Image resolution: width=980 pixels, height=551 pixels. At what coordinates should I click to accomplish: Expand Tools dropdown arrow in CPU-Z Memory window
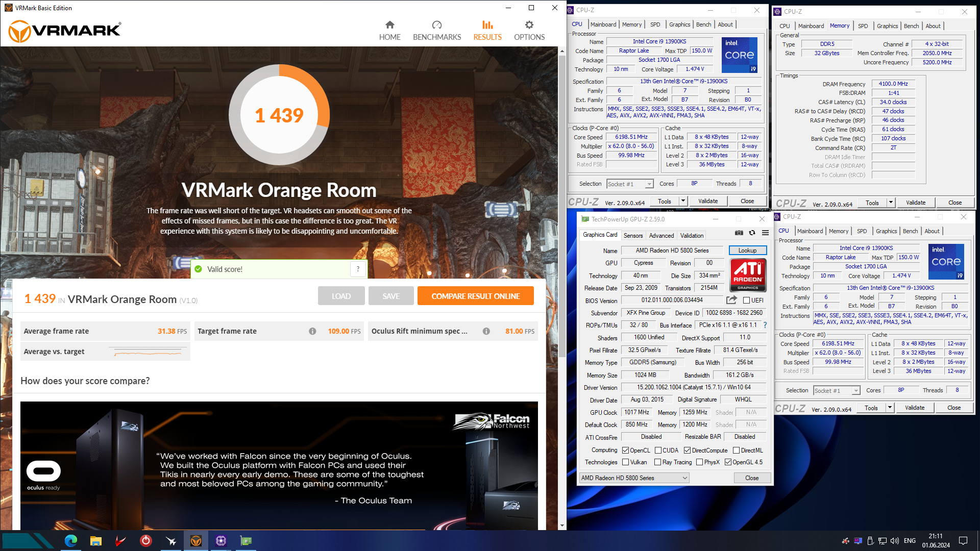(891, 203)
